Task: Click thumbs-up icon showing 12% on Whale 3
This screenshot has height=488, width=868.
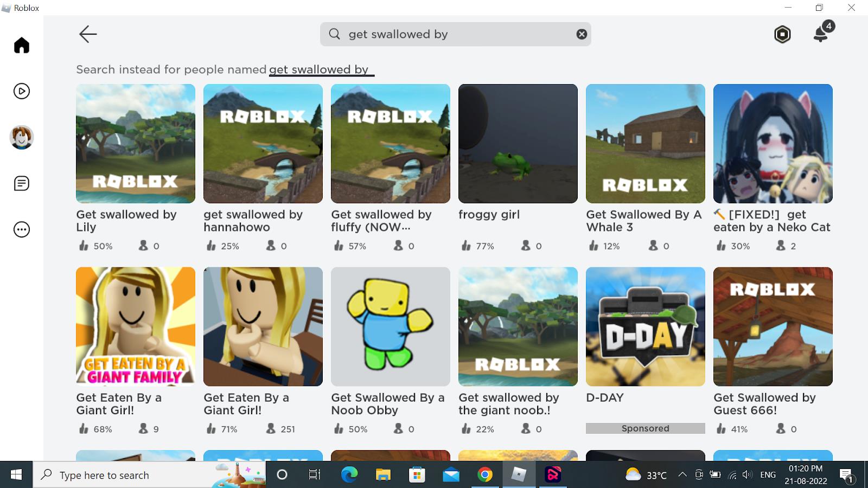Action: pyautogui.click(x=593, y=246)
